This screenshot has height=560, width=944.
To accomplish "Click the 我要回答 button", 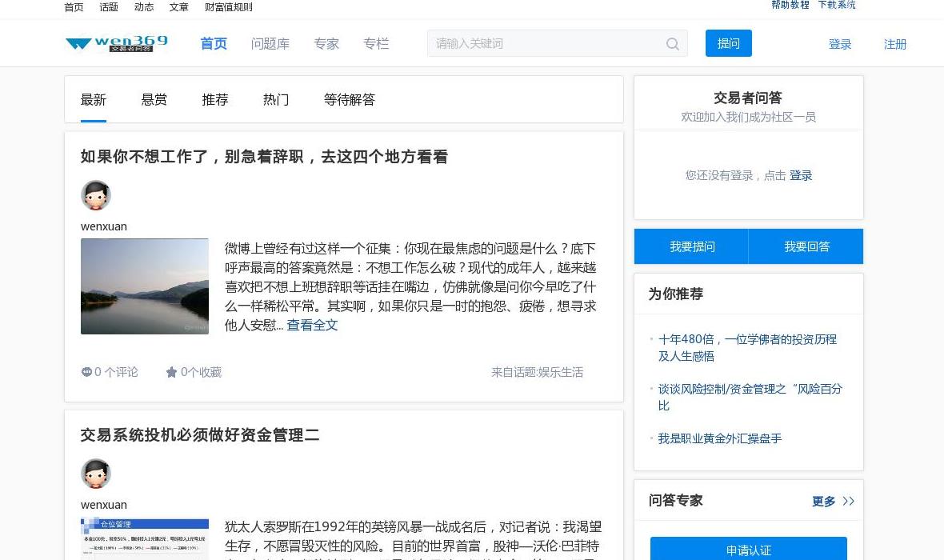I will 806,246.
